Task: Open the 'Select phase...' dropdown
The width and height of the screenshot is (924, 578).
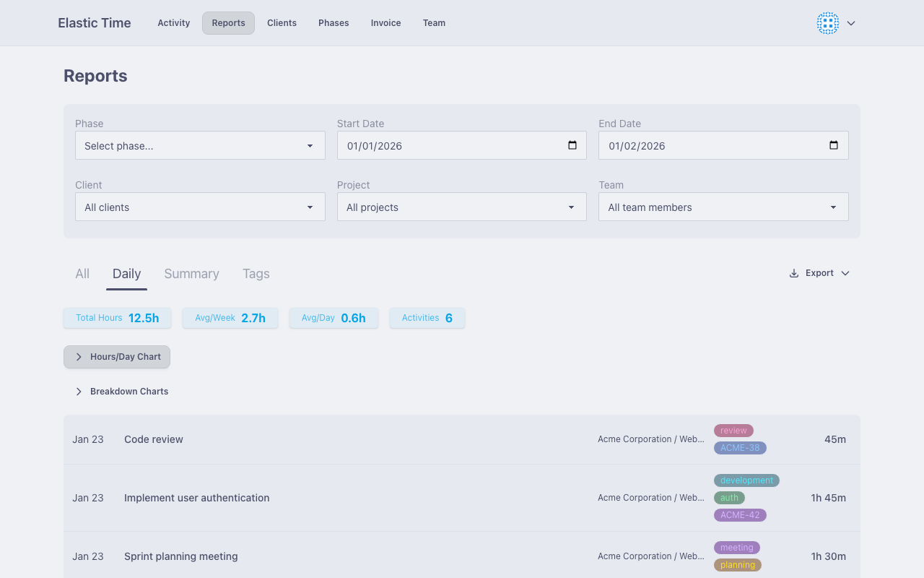Action: click(x=200, y=145)
